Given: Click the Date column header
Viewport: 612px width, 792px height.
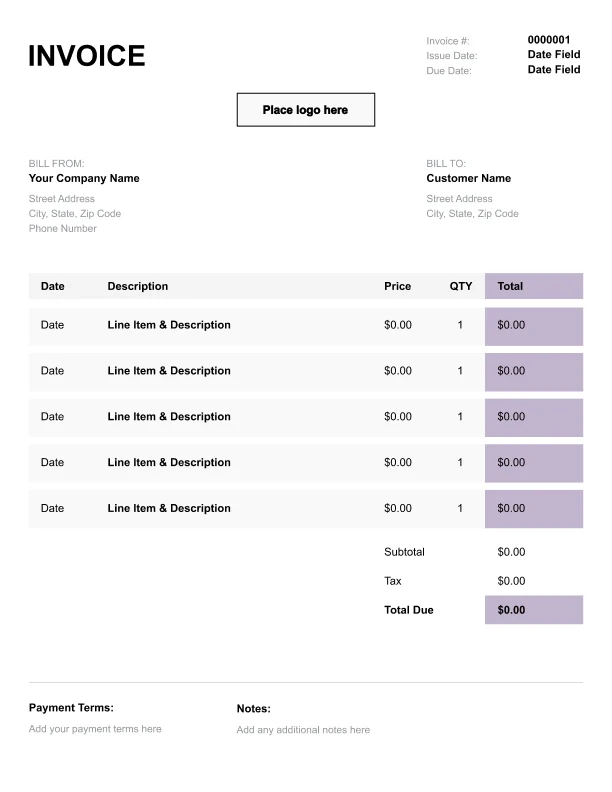Looking at the screenshot, I should click(x=53, y=286).
